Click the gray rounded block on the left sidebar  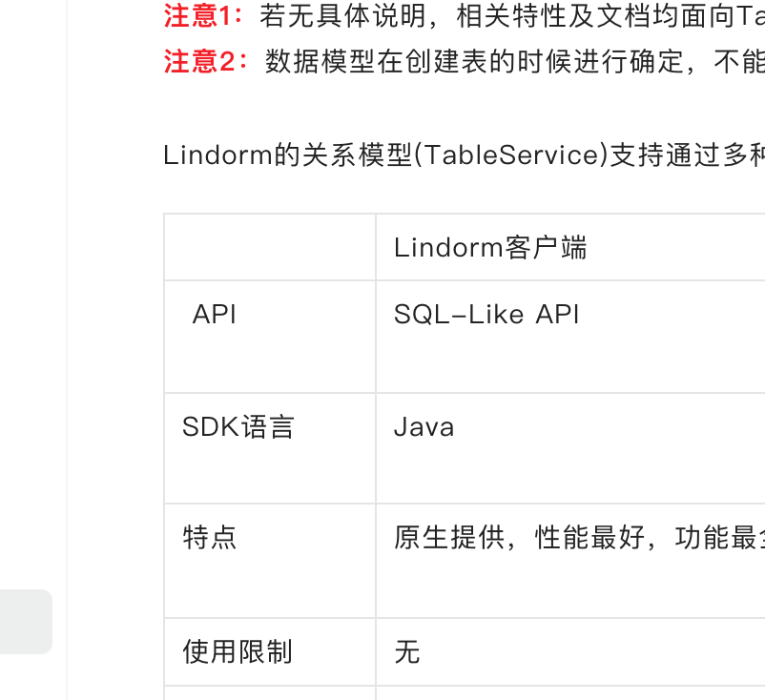tap(26, 622)
